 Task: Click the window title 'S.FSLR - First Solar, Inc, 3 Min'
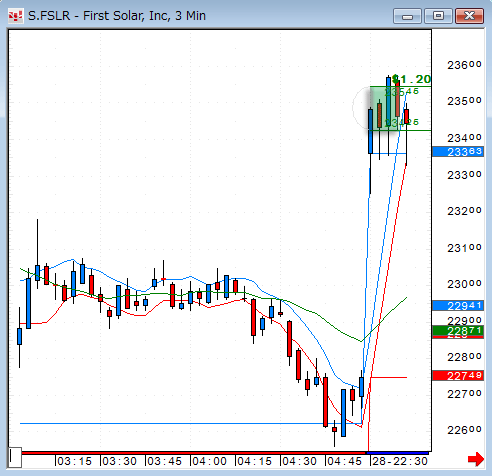click(x=117, y=16)
